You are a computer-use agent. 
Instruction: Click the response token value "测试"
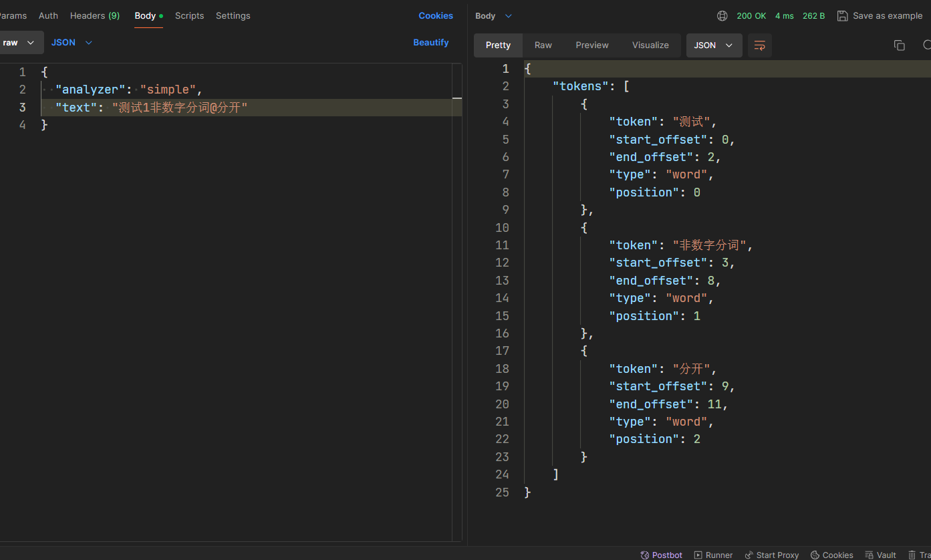click(x=691, y=122)
